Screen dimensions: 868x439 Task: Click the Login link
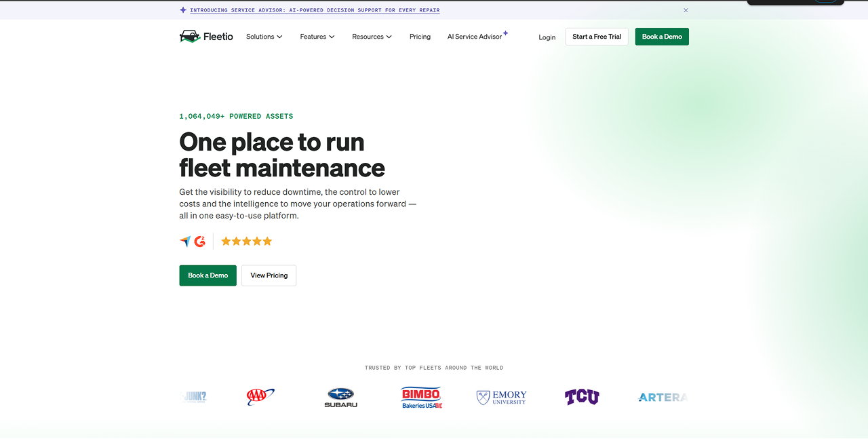pos(547,37)
